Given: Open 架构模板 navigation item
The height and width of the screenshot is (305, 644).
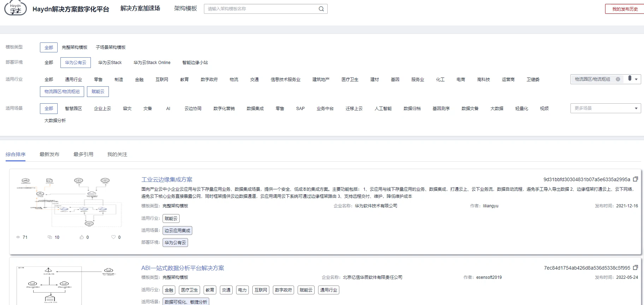Looking at the screenshot, I should point(186,8).
